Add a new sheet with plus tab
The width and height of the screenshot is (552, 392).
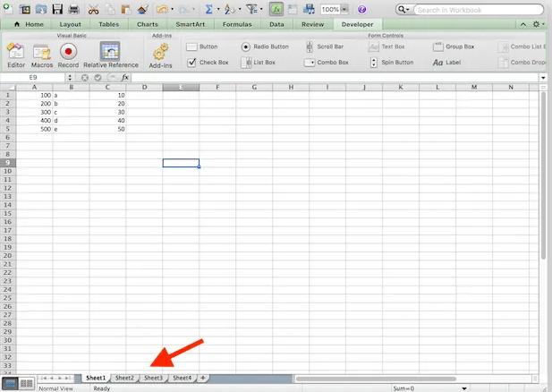[x=203, y=378]
